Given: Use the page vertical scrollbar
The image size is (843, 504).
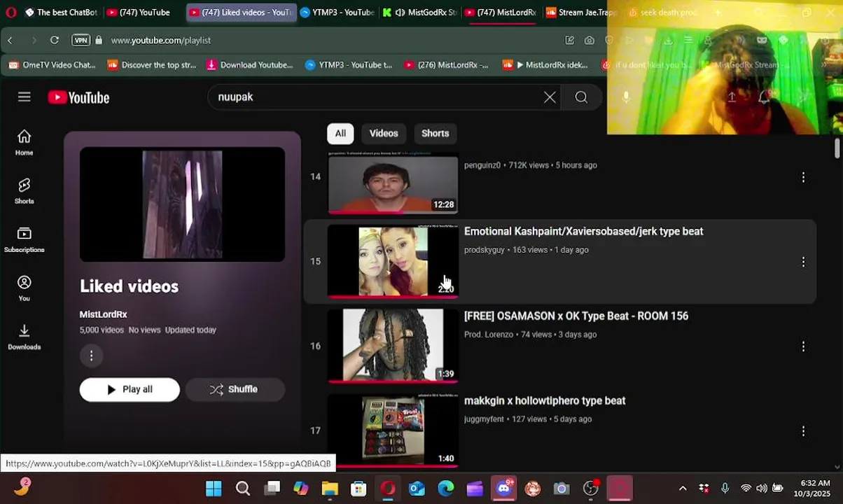Looking at the screenshot, I should click(837, 149).
